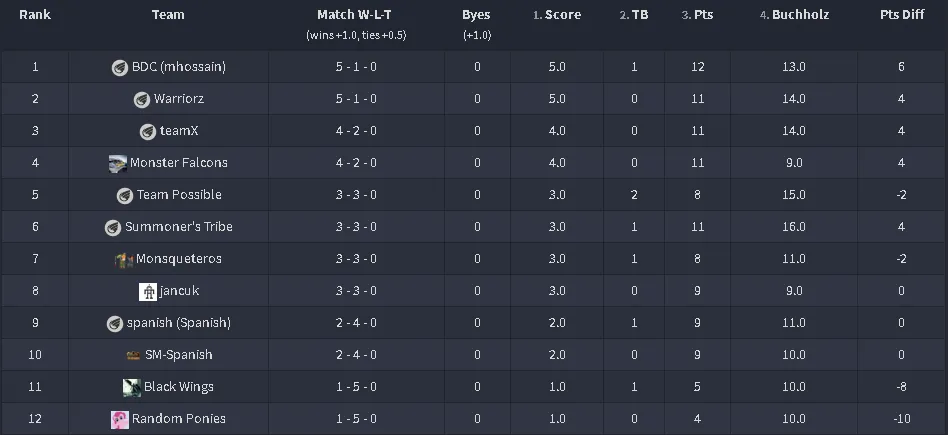This screenshot has width=948, height=435.
Task: Click the Pts Diff column header
Action: (902, 15)
